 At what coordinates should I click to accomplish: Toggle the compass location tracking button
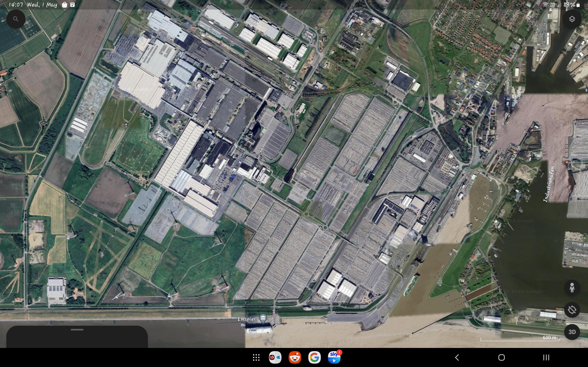pos(572,310)
